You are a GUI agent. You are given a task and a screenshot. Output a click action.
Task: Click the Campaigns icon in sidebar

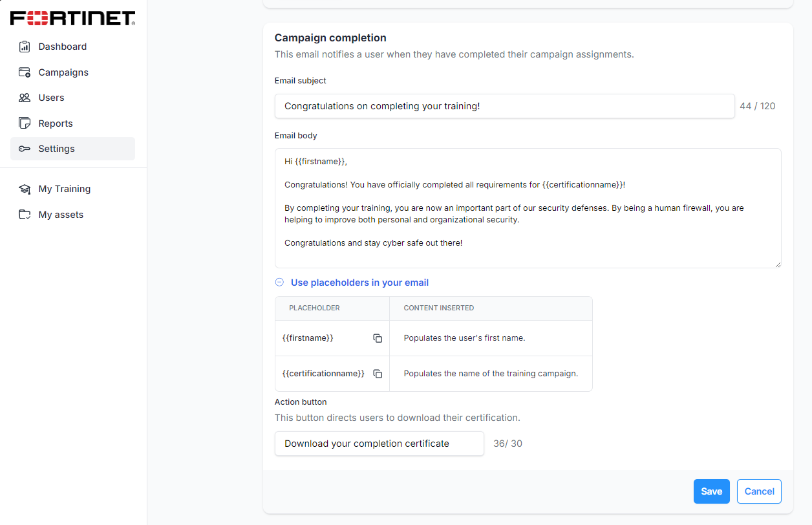coord(25,72)
